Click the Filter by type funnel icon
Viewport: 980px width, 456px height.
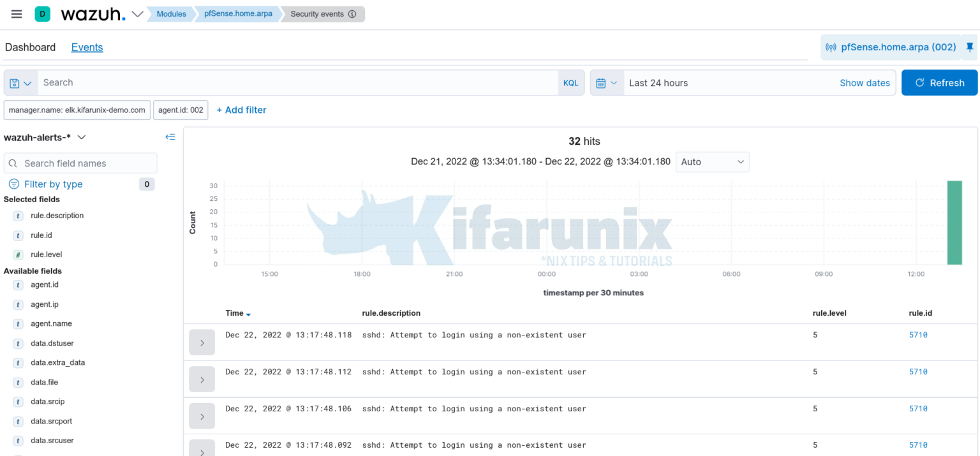(x=13, y=184)
